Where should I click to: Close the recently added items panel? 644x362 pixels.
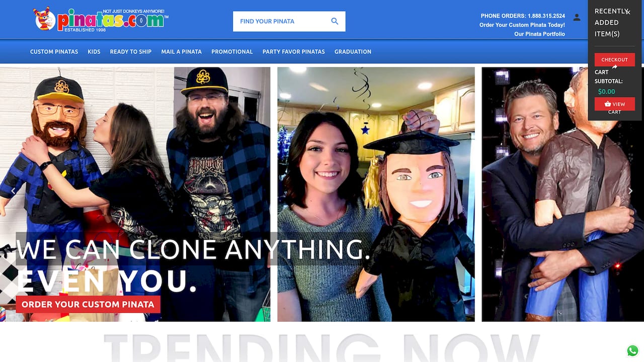click(x=627, y=12)
